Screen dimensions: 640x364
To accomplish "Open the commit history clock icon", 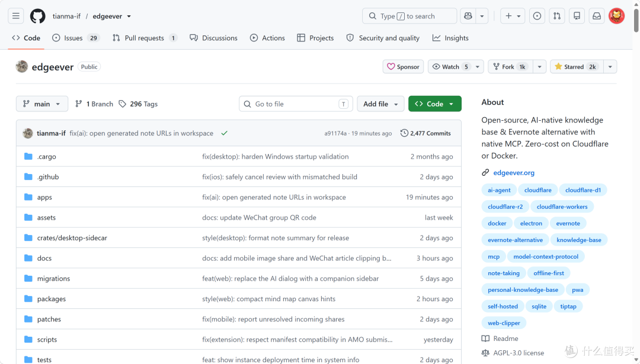I will tap(404, 133).
